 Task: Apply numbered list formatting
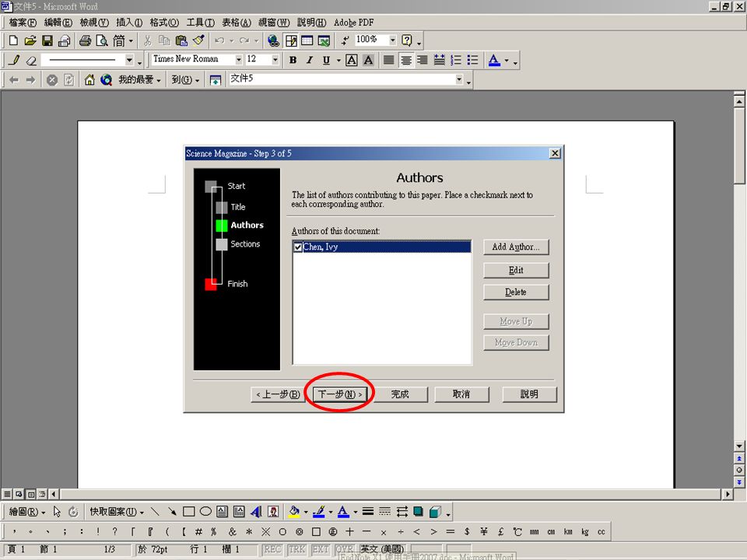[x=456, y=61]
